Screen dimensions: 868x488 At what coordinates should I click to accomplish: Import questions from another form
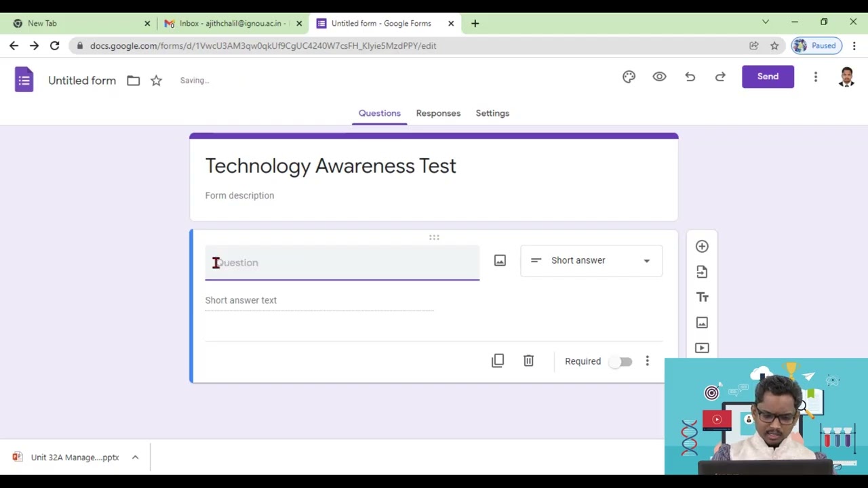point(702,272)
